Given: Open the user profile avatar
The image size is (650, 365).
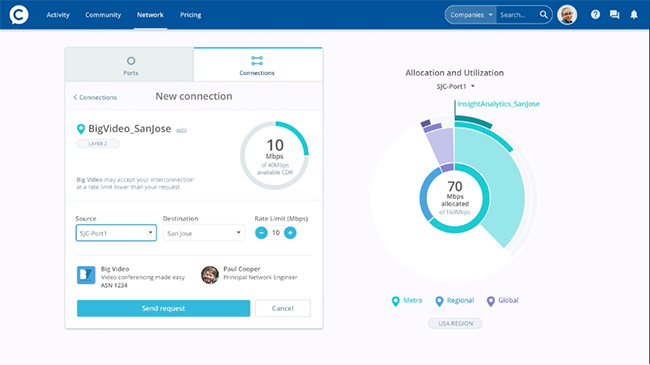Looking at the screenshot, I should coord(567,15).
